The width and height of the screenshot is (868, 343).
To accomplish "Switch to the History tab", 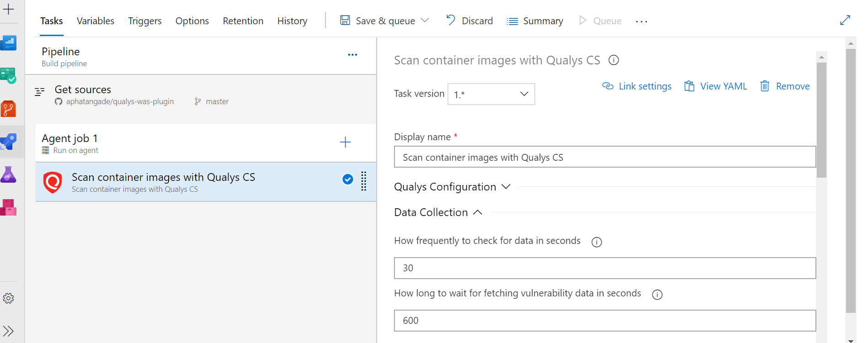I will click(292, 21).
